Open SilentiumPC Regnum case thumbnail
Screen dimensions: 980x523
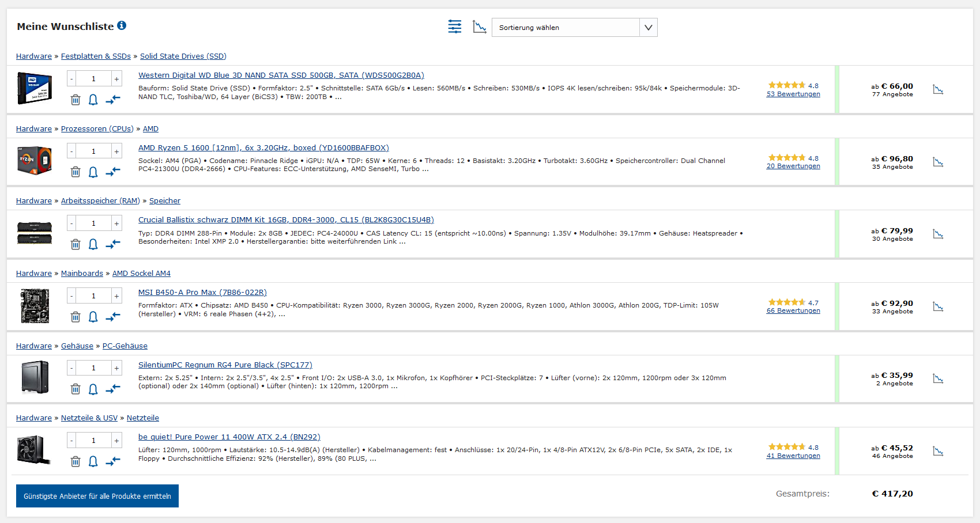click(x=35, y=377)
